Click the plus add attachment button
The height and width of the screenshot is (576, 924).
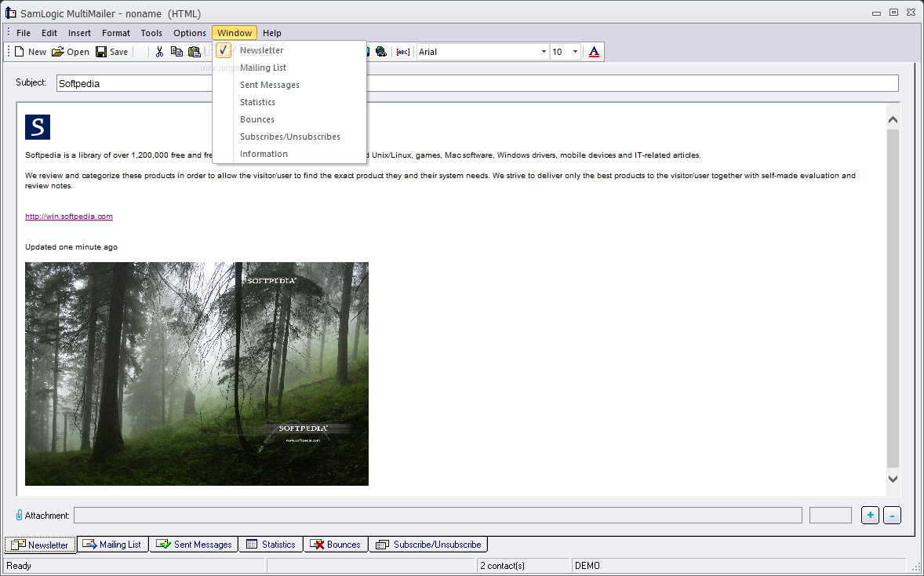pos(871,516)
